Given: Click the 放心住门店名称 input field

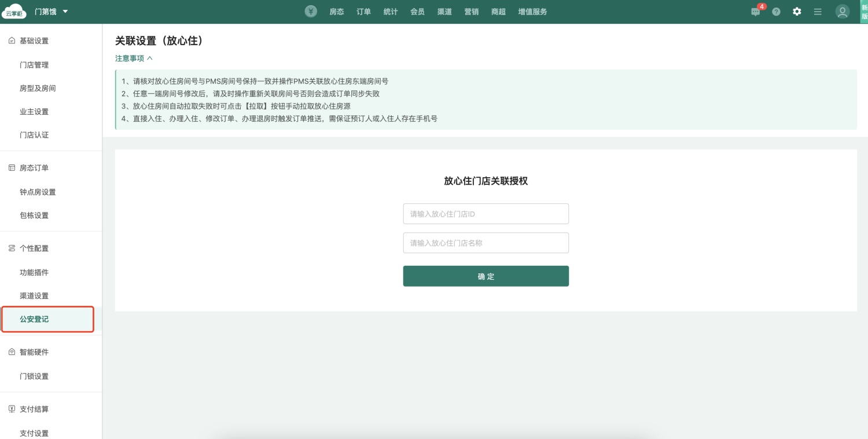Looking at the screenshot, I should point(486,243).
